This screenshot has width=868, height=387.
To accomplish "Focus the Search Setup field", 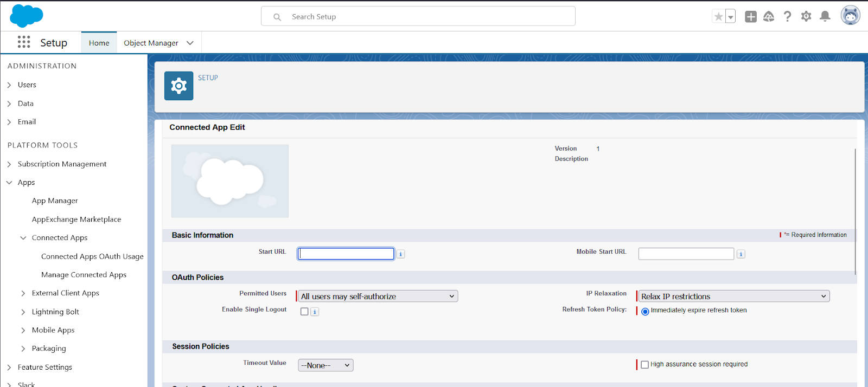I will coord(418,16).
